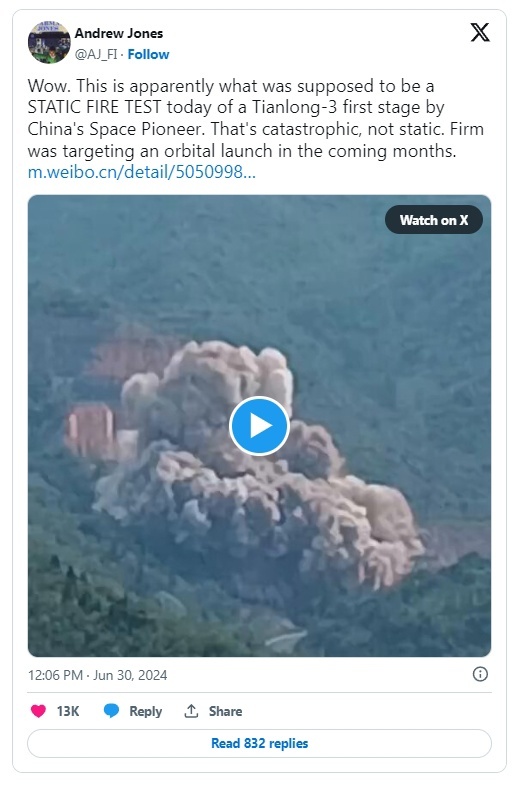The image size is (513, 785).
Task: Open the @AJ_FI handle link
Action: (96, 54)
